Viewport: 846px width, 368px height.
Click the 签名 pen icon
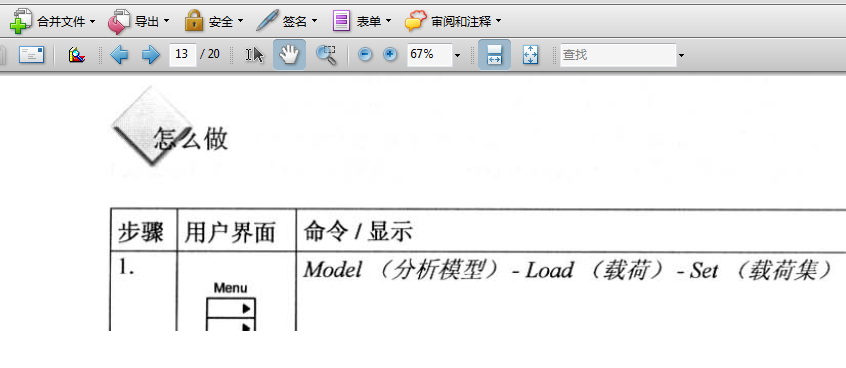point(268,21)
